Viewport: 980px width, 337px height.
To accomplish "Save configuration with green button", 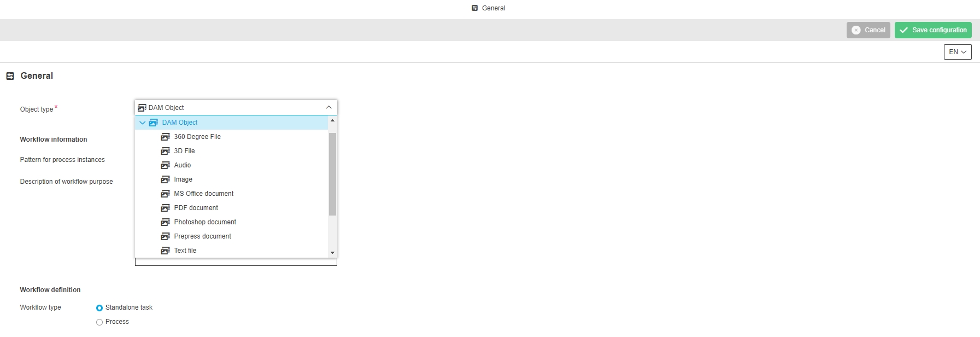I will (x=933, y=30).
